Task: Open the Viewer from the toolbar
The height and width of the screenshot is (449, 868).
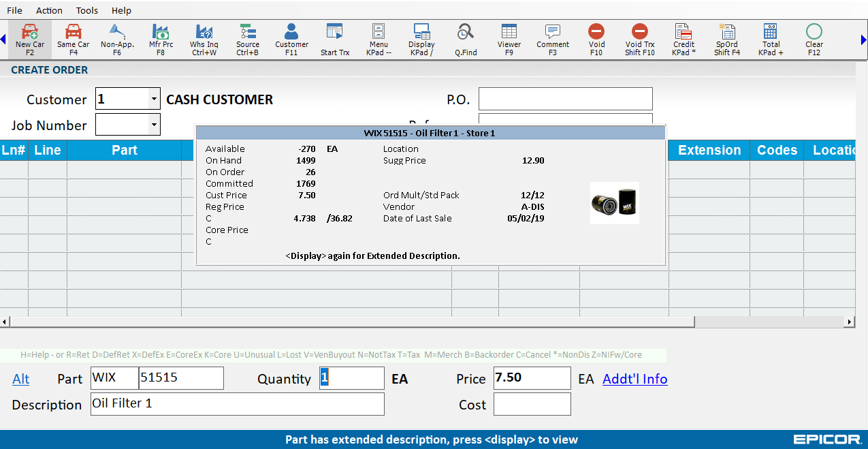Action: pos(509,39)
